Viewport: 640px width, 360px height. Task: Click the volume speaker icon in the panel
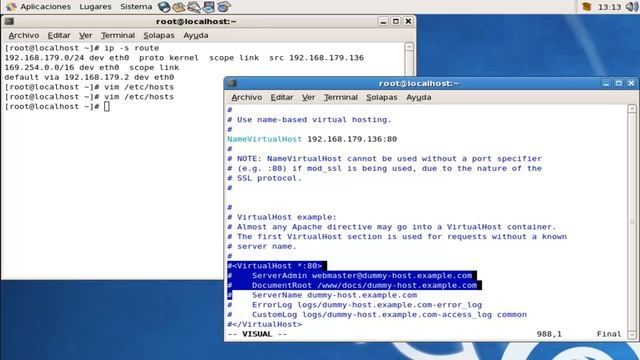[x=632, y=7]
